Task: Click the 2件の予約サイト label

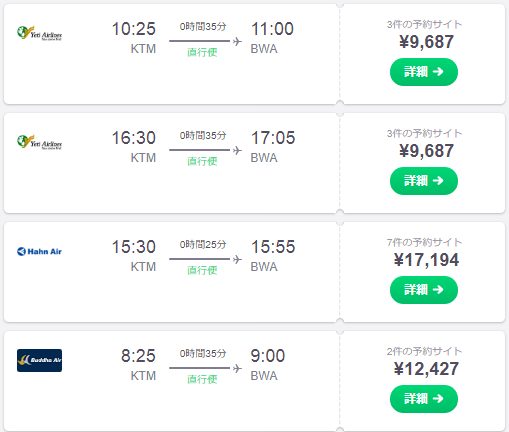Action: 424,351
